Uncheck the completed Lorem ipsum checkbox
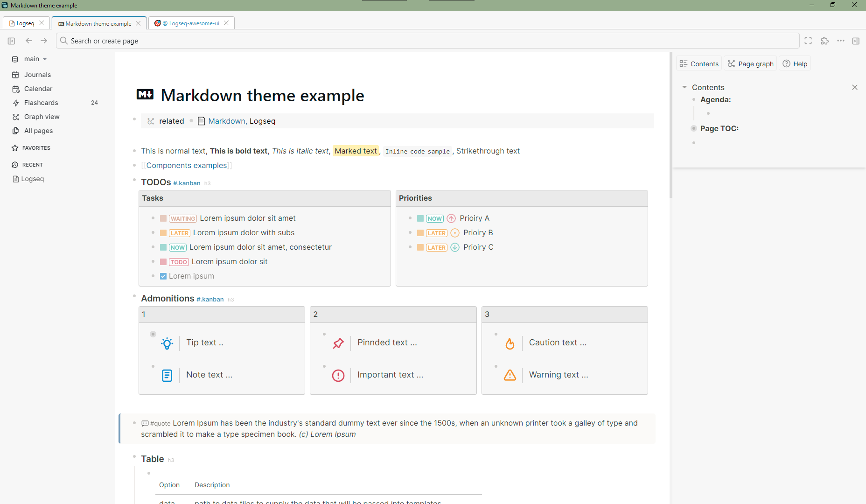Viewport: 866px width, 504px height. 163,276
